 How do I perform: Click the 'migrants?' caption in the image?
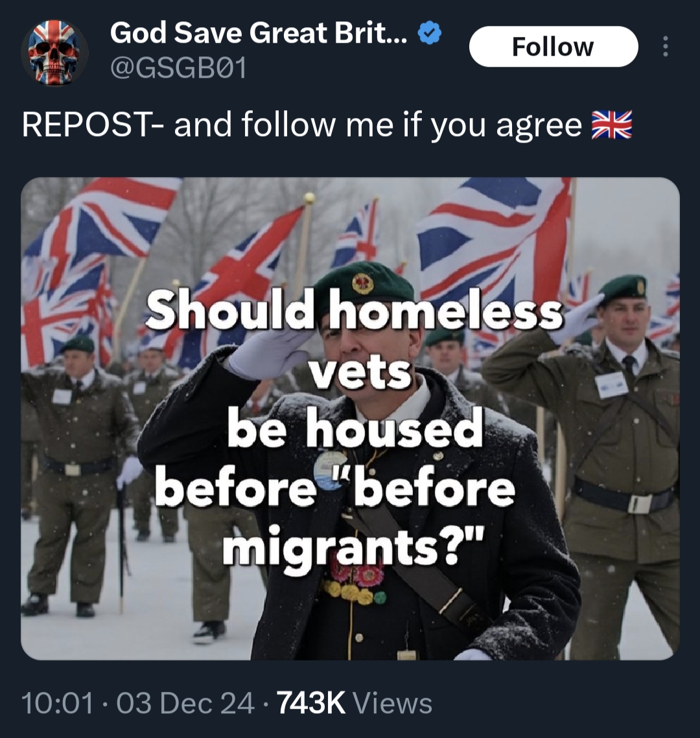pyautogui.click(x=353, y=548)
